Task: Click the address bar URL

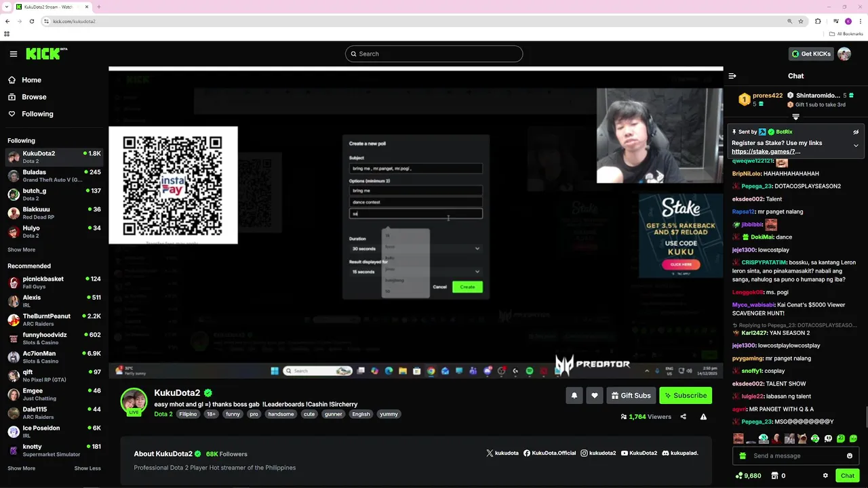Action: (74, 21)
